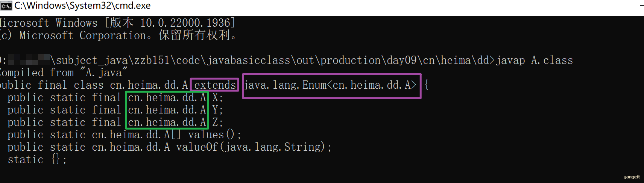Click the window title C:\Windows\System32\cmd.exe
Image resolution: width=644 pixels, height=183 pixels.
[82, 6]
